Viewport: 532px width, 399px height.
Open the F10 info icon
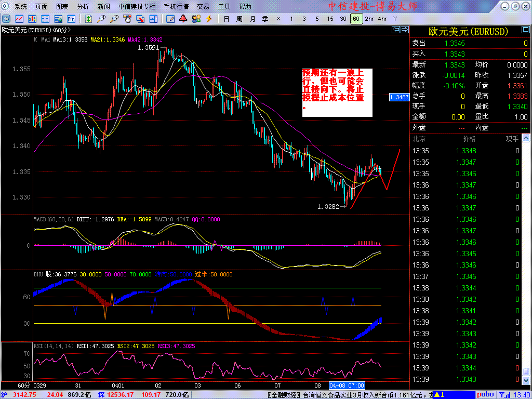coord(71,19)
